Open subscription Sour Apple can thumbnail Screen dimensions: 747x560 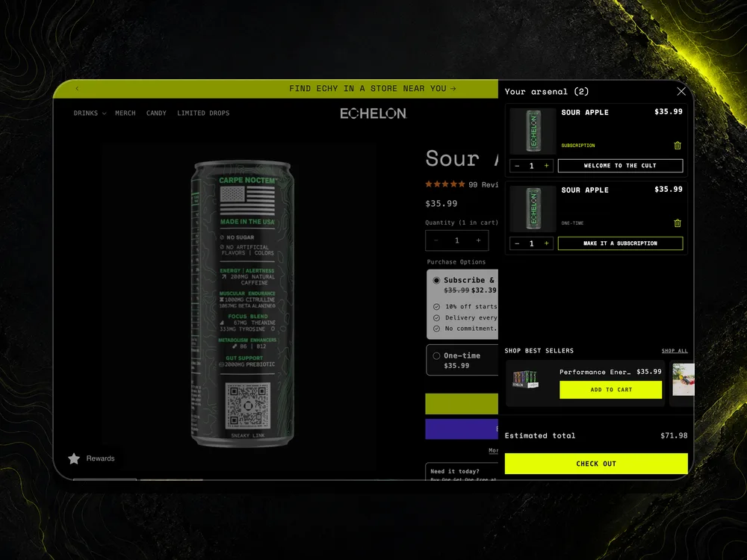point(533,131)
